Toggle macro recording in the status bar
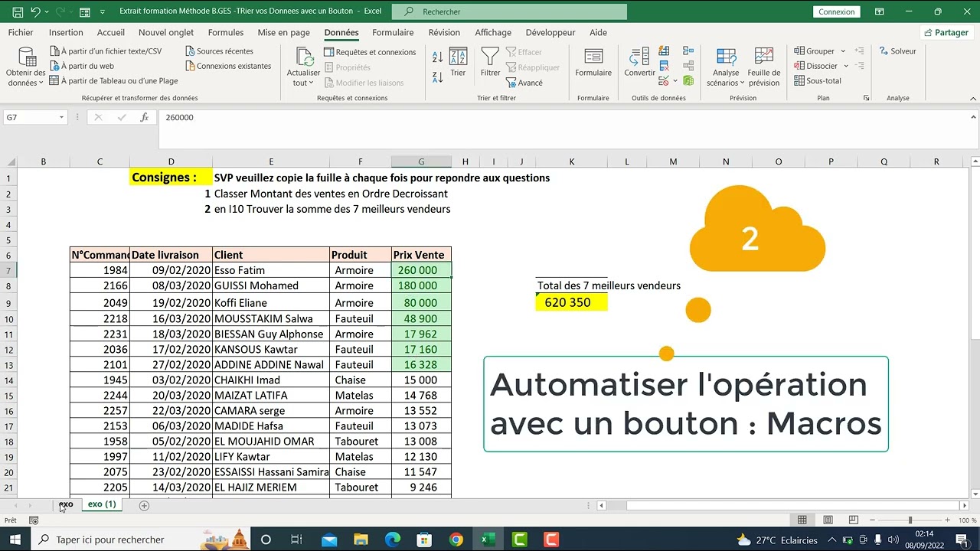This screenshot has width=980, height=551. click(34, 520)
